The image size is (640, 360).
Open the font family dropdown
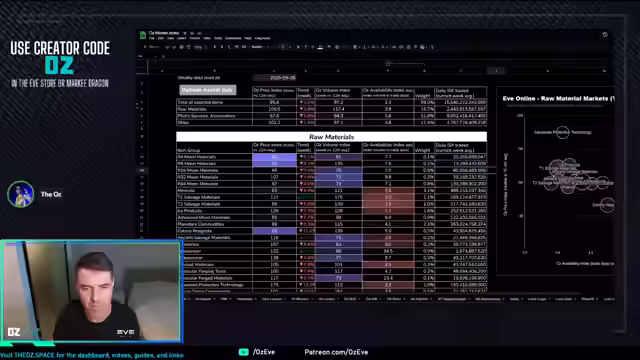[x=258, y=47]
